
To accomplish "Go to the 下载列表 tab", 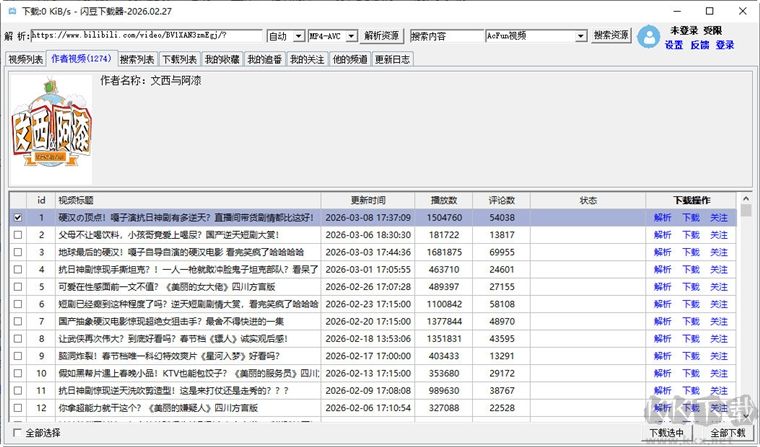I will [179, 59].
